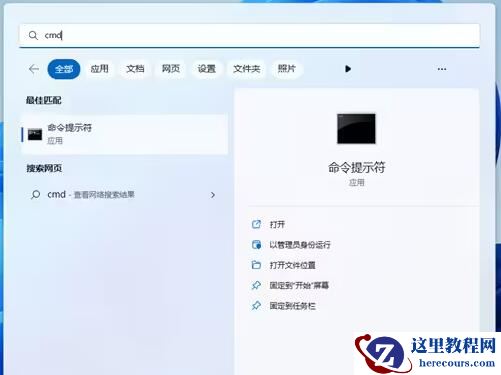The height and width of the screenshot is (375, 501).
Task: Choose 打开文件位置
Action: (x=293, y=265)
